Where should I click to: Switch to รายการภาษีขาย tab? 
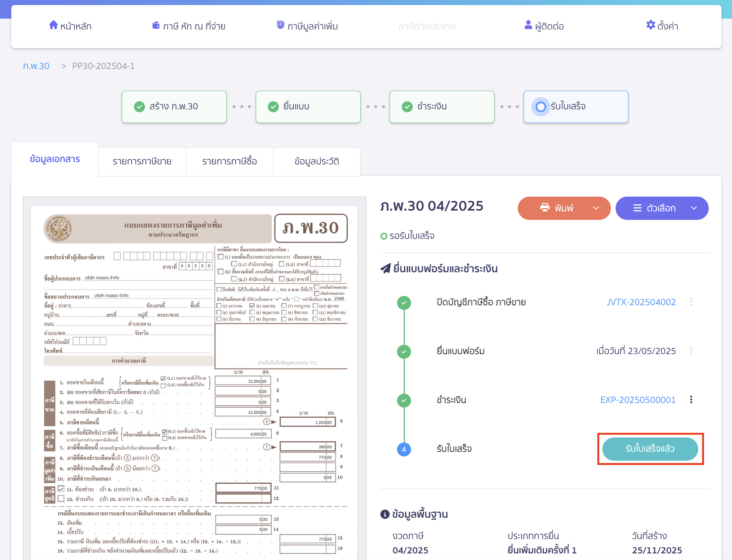[142, 162]
